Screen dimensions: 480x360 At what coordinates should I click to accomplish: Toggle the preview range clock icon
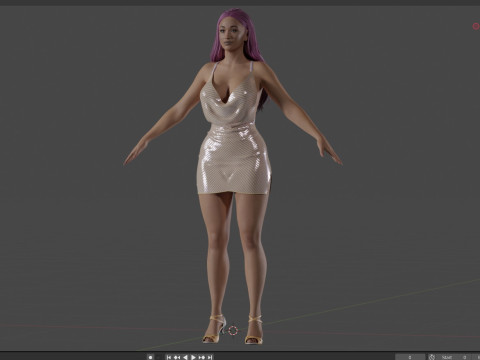coord(432,357)
